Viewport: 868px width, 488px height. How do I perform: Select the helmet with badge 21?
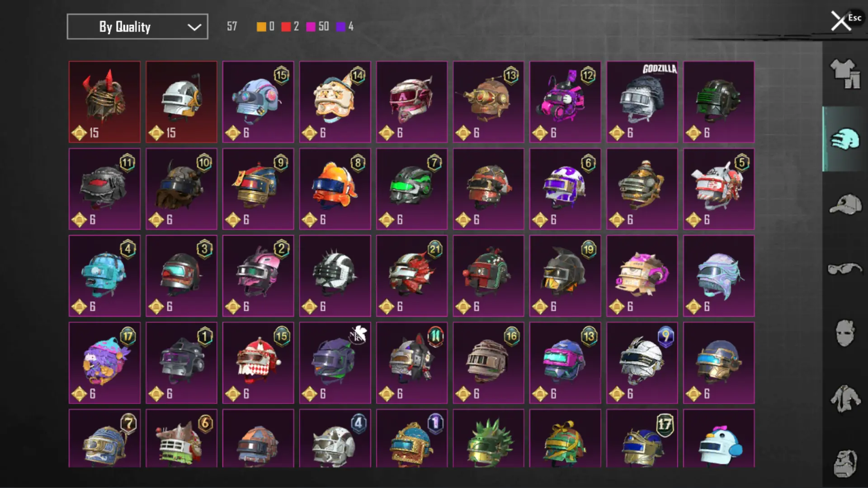tap(412, 276)
